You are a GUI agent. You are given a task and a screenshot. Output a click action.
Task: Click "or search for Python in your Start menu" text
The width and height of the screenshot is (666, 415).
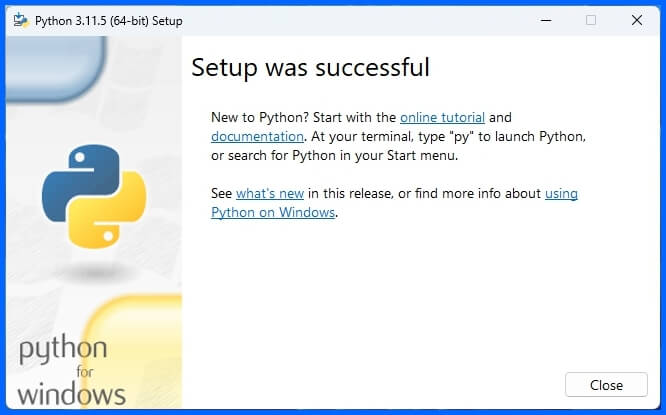tap(334, 155)
